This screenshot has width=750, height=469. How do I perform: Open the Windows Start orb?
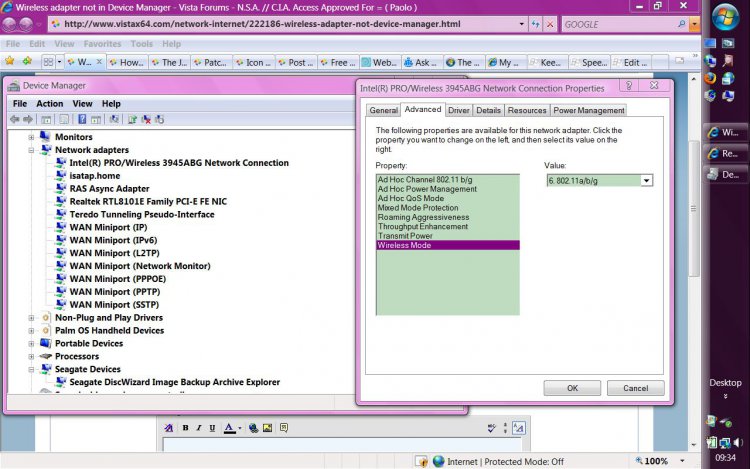point(725,17)
